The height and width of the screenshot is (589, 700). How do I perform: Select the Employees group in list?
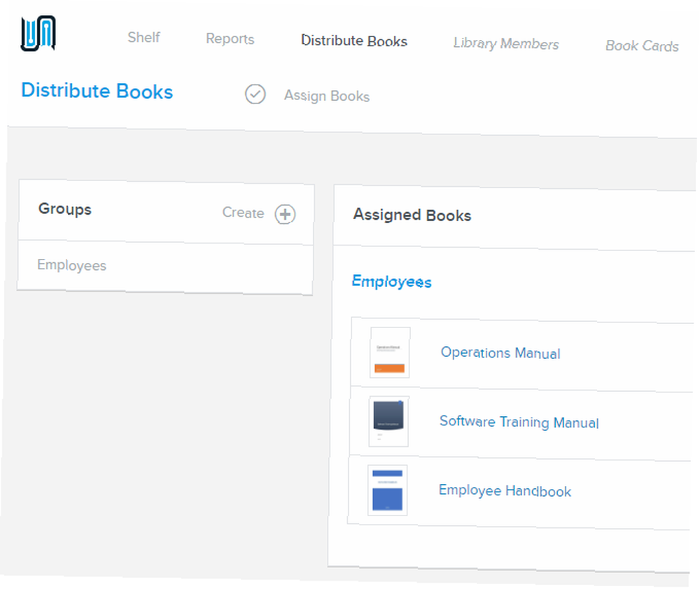pyautogui.click(x=164, y=267)
